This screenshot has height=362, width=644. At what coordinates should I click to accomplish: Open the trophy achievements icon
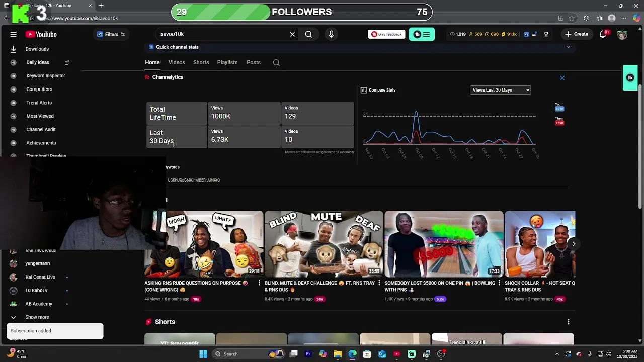(x=546, y=34)
